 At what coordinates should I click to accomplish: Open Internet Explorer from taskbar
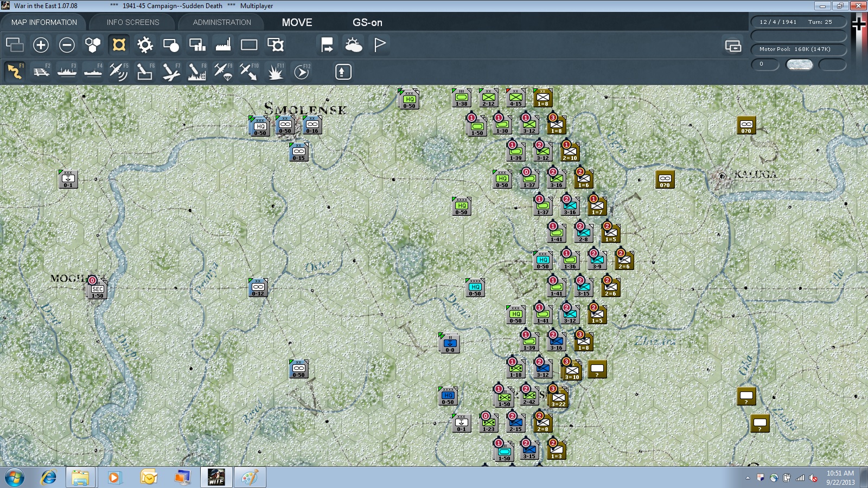[49, 478]
